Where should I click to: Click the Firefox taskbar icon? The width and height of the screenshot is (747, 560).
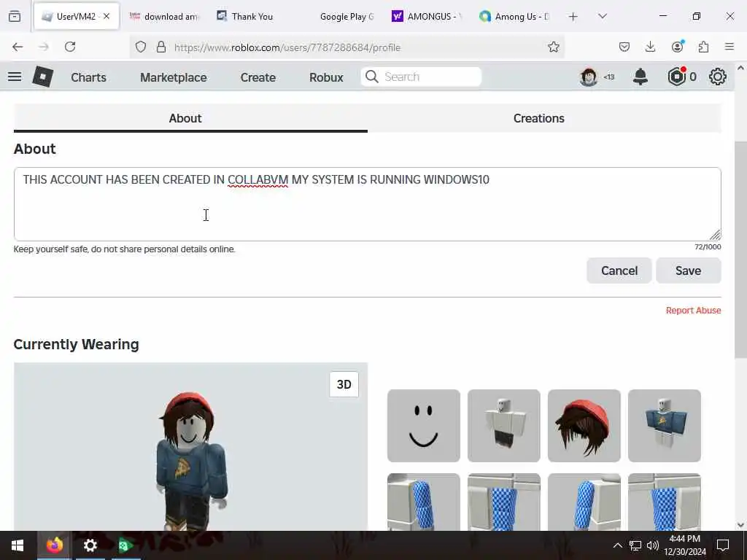point(54,545)
